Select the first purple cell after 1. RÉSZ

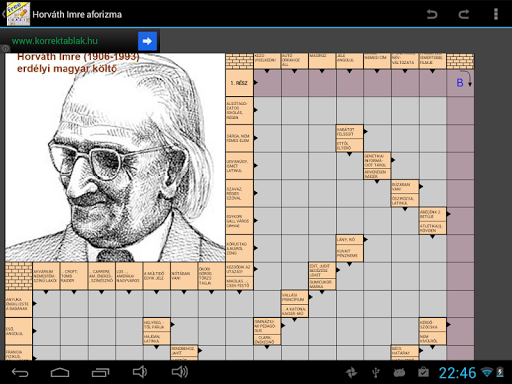tap(267, 83)
